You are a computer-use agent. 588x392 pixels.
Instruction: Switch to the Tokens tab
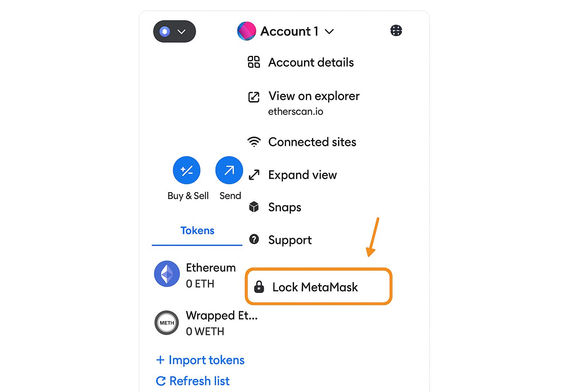click(x=197, y=231)
